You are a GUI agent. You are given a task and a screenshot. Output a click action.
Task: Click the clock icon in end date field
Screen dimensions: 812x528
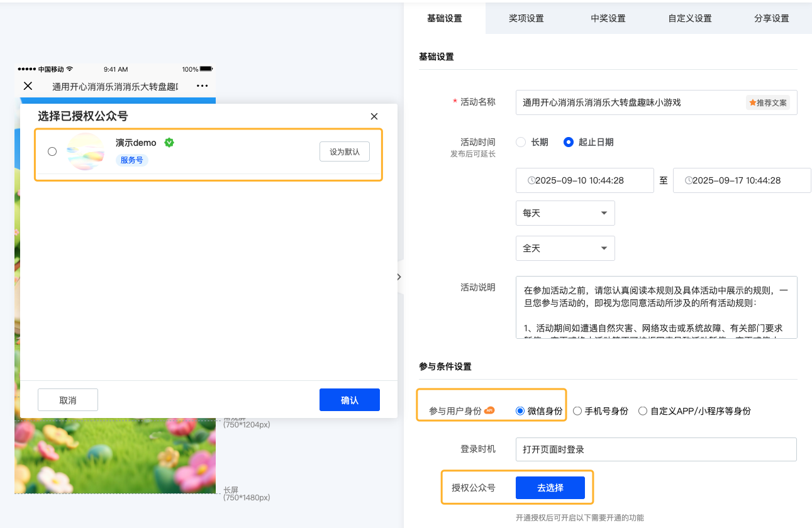pyautogui.click(x=689, y=180)
